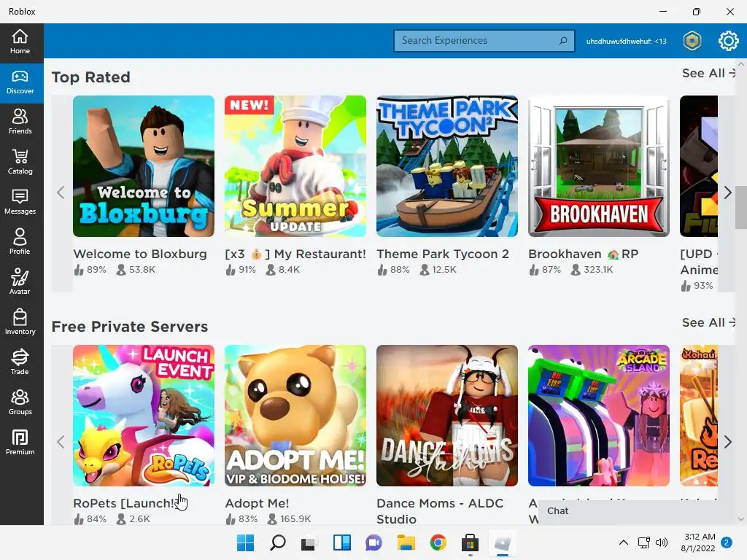This screenshot has width=747, height=560.
Task: Open taskbar Search
Action: [278, 542]
